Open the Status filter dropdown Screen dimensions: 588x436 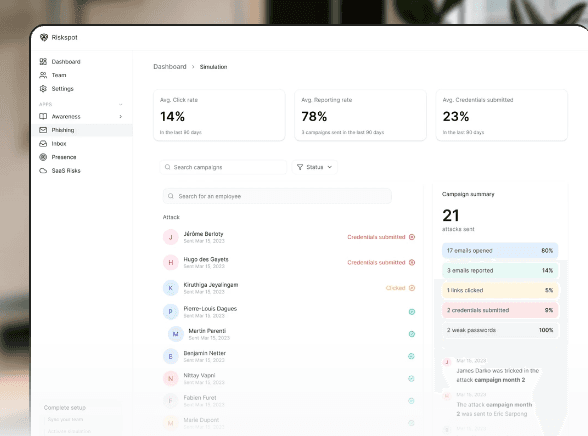tap(315, 167)
